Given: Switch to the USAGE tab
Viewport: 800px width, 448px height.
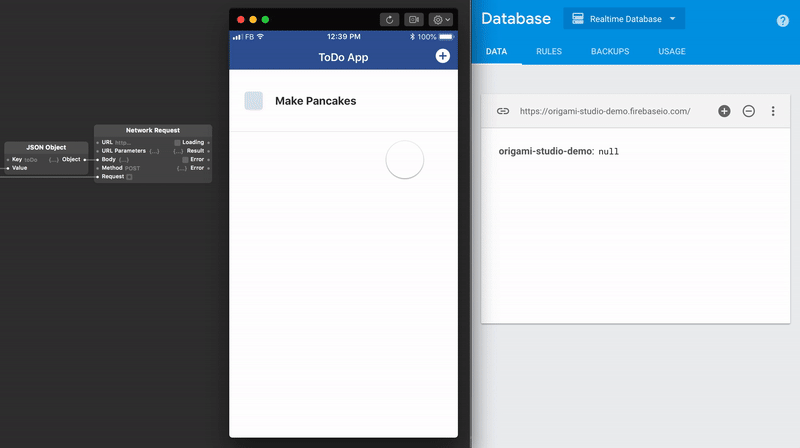Looking at the screenshot, I should [672, 52].
